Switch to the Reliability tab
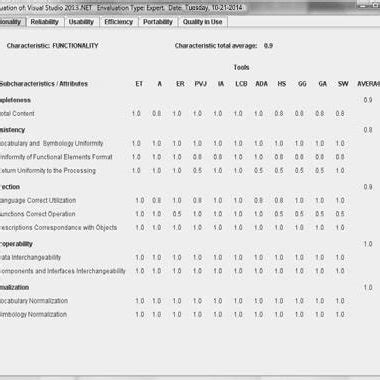380x380 pixels. point(45,22)
